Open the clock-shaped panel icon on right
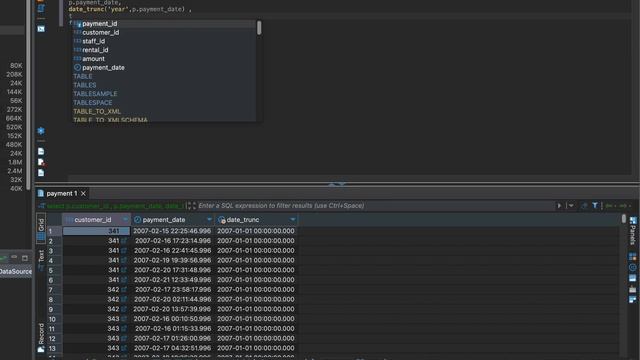The height and width of the screenshot is (360, 640). point(633,267)
